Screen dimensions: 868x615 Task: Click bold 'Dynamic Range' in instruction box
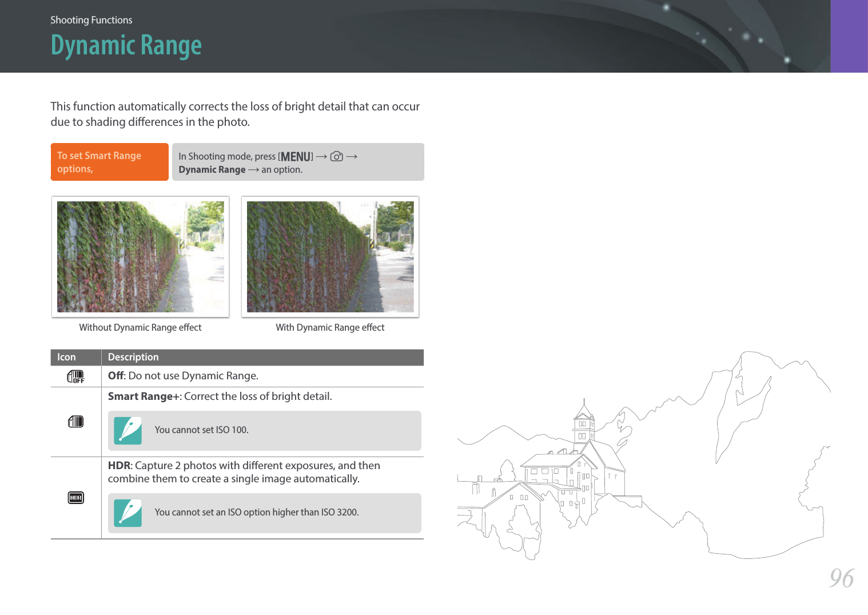[212, 170]
